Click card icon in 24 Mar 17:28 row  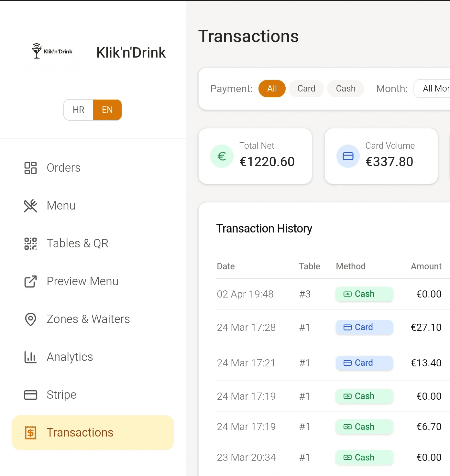pos(347,327)
